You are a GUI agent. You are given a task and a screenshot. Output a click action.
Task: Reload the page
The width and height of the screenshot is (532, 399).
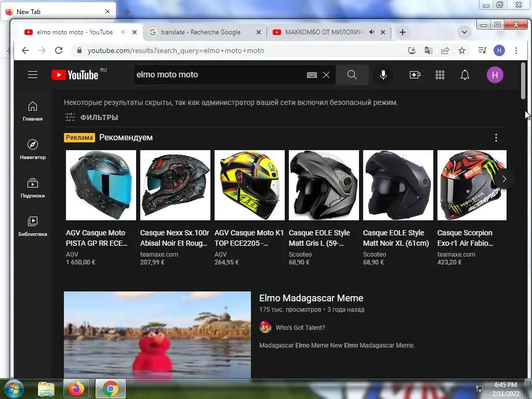point(59,50)
